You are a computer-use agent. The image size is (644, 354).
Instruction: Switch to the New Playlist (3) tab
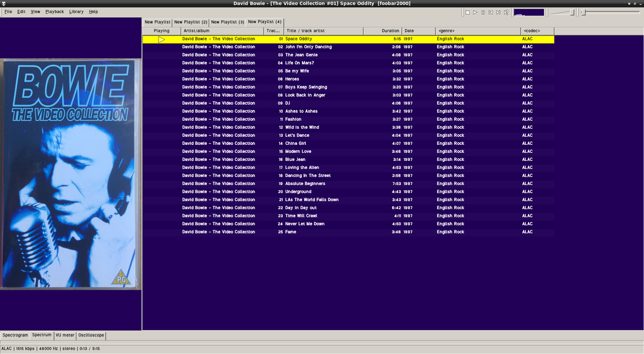tap(227, 22)
